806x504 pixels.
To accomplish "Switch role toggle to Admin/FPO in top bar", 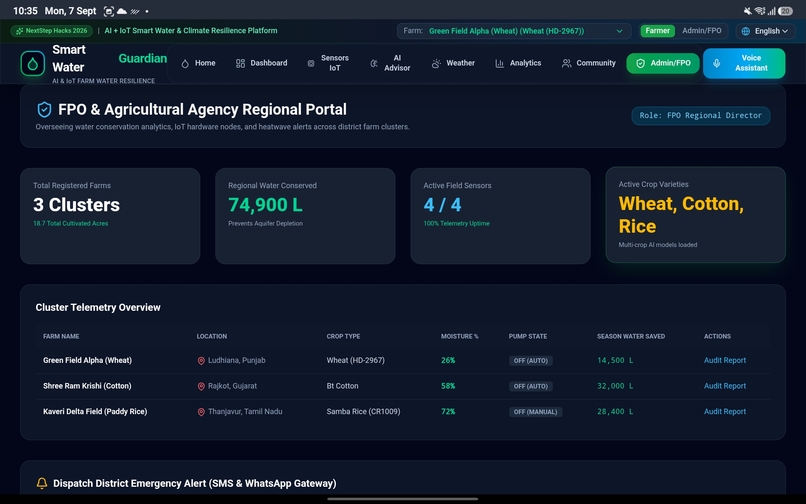I will pos(702,31).
